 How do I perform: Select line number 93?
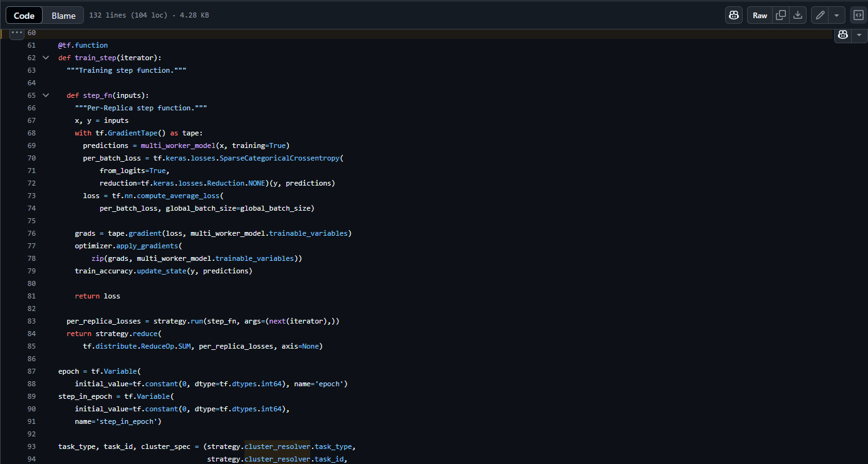coord(31,446)
